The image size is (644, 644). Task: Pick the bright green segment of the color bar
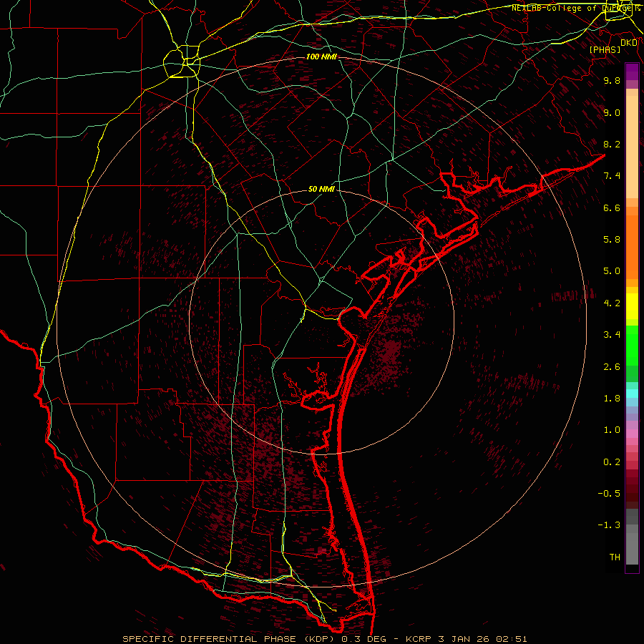[632, 345]
